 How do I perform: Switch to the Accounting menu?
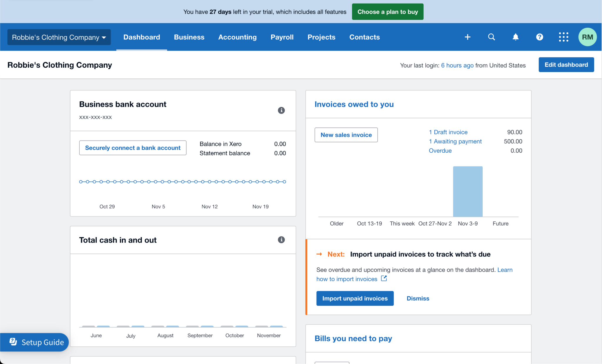tap(237, 37)
